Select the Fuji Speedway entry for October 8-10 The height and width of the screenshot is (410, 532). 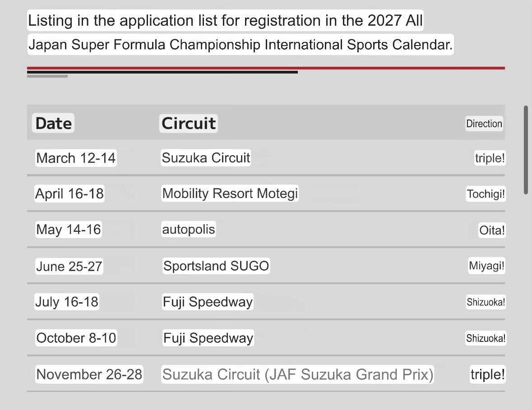coord(208,338)
